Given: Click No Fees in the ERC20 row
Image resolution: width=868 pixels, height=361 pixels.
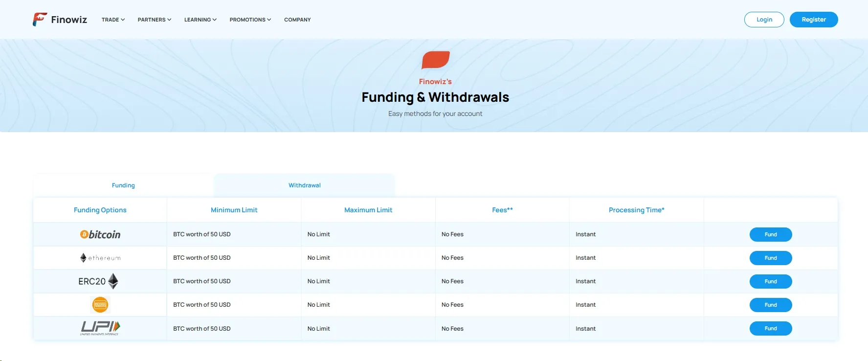Looking at the screenshot, I should [452, 281].
